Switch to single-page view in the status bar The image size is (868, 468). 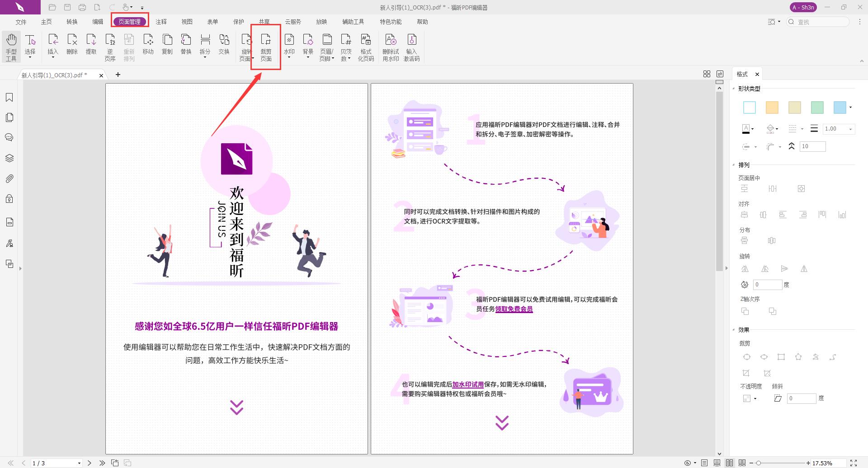pos(704,463)
